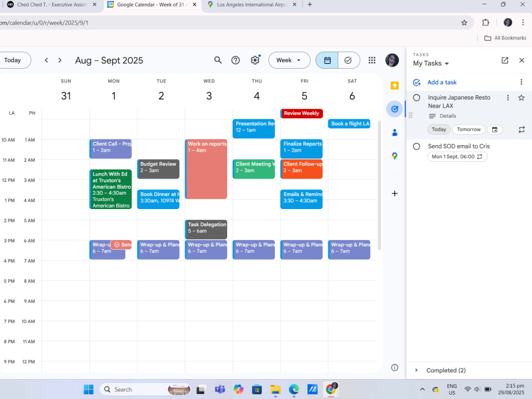Switch to tasks view checkmark icon

[x=348, y=61]
